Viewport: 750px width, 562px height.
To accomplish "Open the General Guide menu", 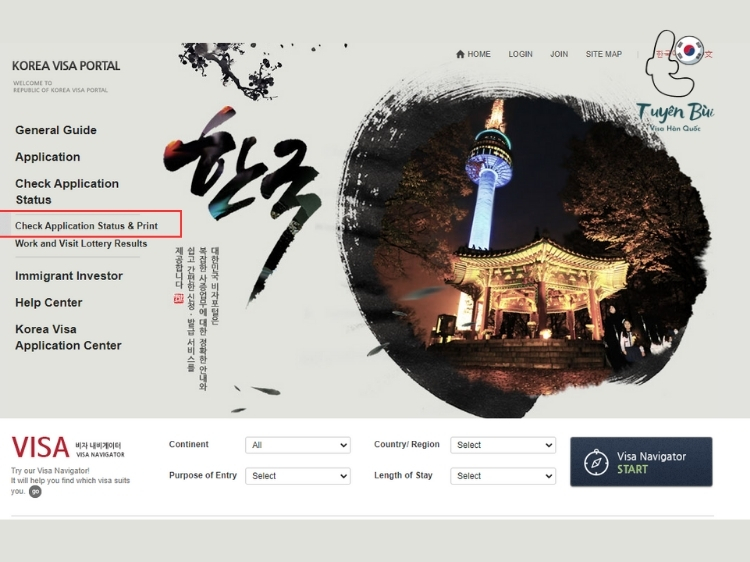I will coord(56,130).
